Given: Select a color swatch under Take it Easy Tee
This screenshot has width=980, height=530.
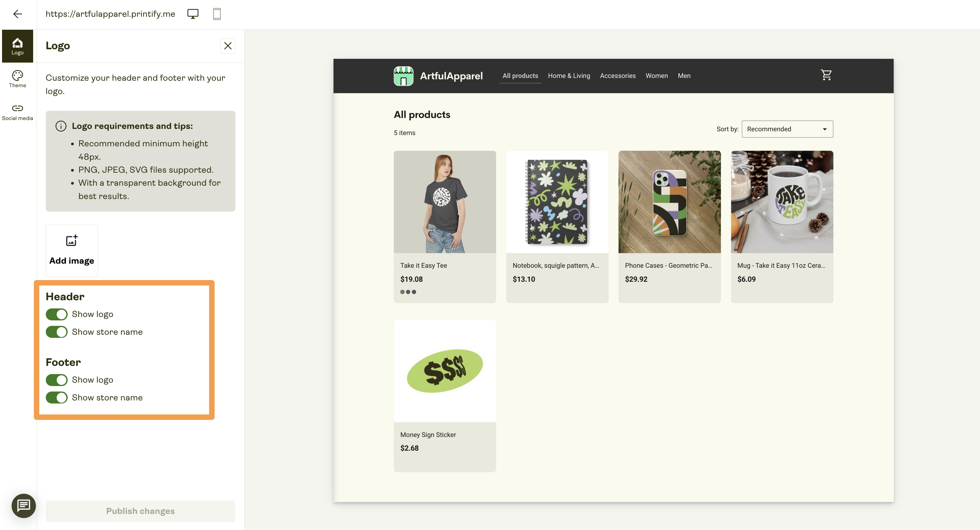Looking at the screenshot, I should point(403,292).
